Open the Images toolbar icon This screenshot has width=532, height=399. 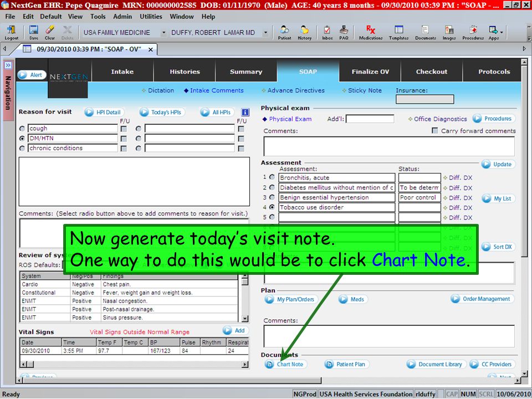click(x=449, y=32)
